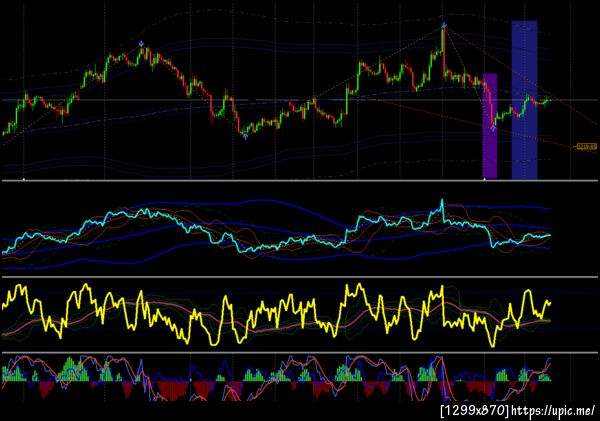Click the small white triangle at chart bottom left

click(24, 179)
